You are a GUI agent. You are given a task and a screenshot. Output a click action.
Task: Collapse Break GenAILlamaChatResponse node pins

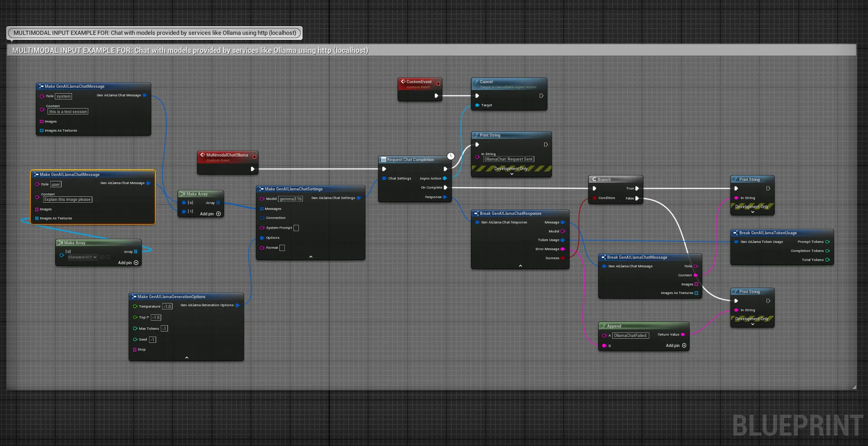coord(520,266)
